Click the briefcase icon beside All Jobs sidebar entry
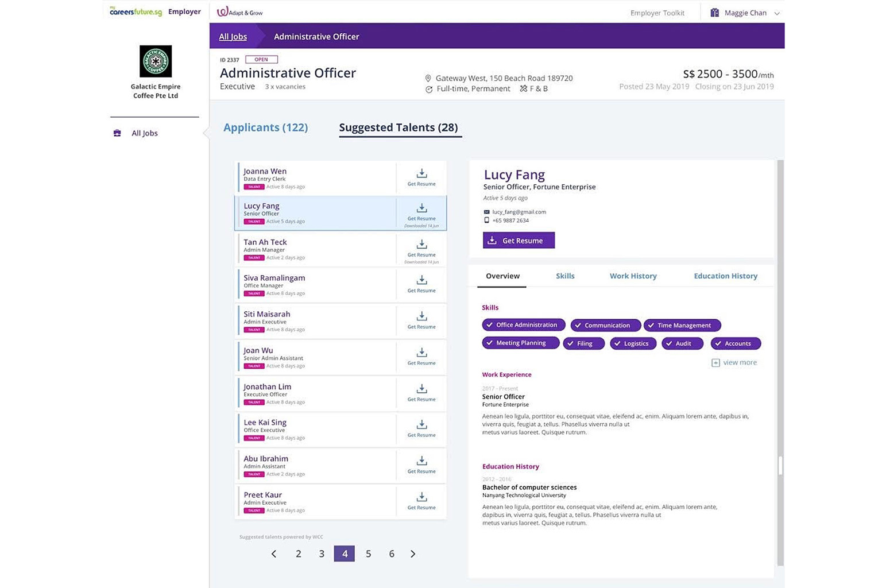Viewport: 882px width, 588px height. click(x=117, y=133)
